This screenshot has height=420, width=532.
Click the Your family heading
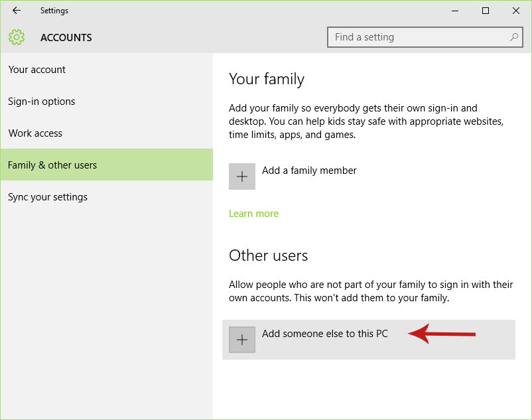pyautogui.click(x=267, y=79)
